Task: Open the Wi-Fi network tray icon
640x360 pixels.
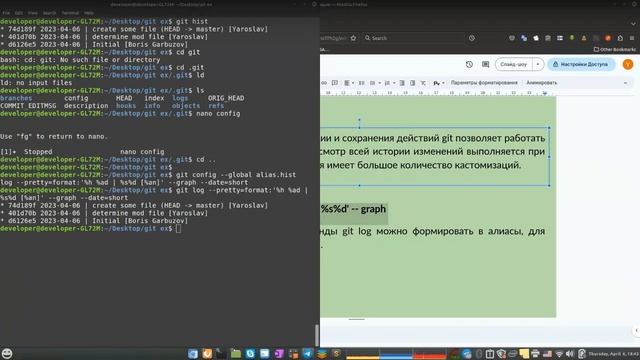Action: click(x=559, y=354)
